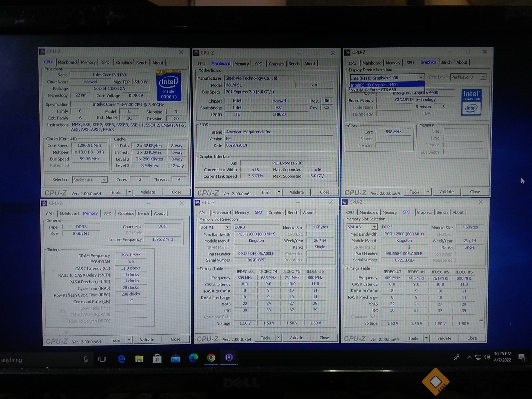532x399 pixels.
Task: Switch to SPD tab in Mainboard window
Action: (x=259, y=64)
